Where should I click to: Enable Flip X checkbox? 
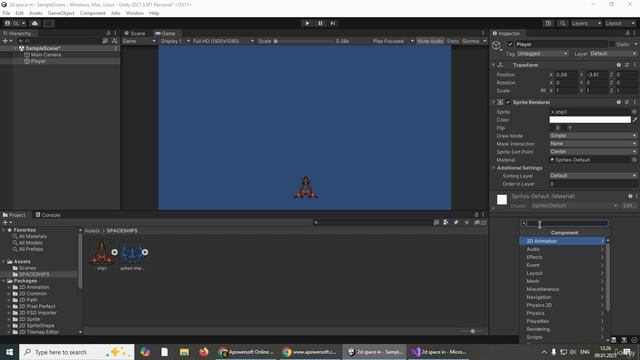pyautogui.click(x=552, y=128)
